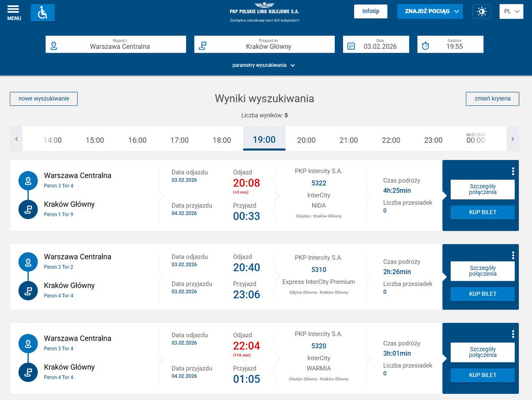Viewport: 532px width, 400px height.
Task: Click the nowe wyszukiwanie button
Action: [44, 99]
